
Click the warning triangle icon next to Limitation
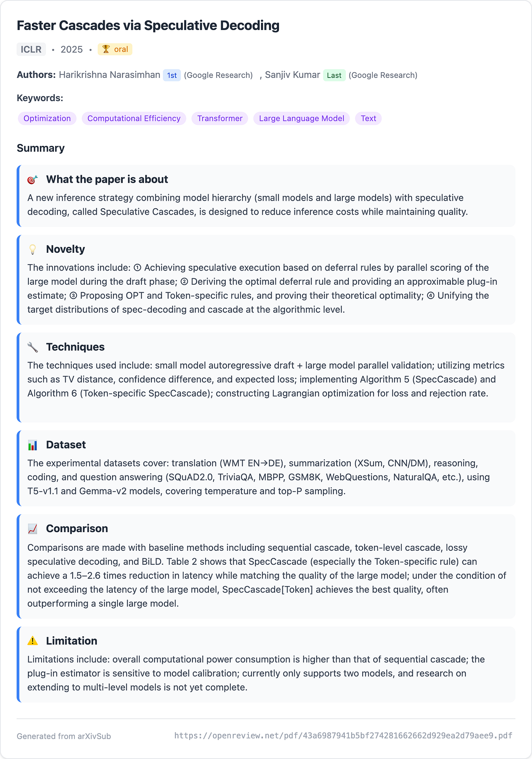[x=33, y=641]
